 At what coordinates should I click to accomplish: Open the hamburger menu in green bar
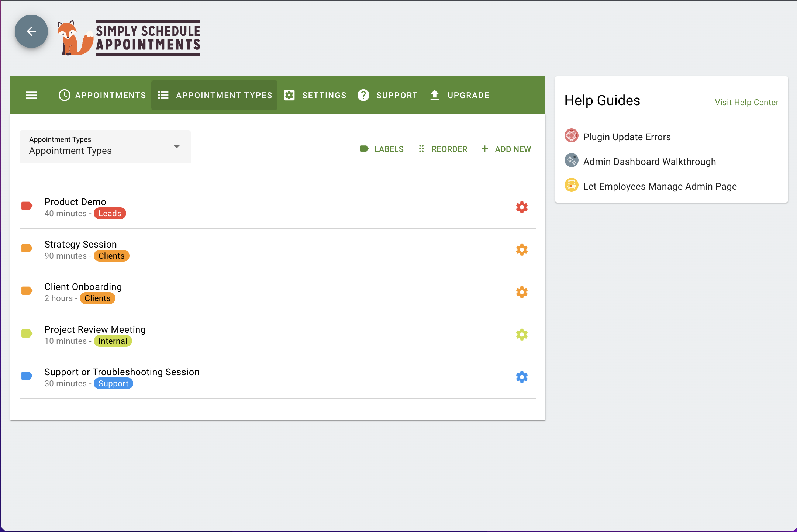[x=31, y=95]
